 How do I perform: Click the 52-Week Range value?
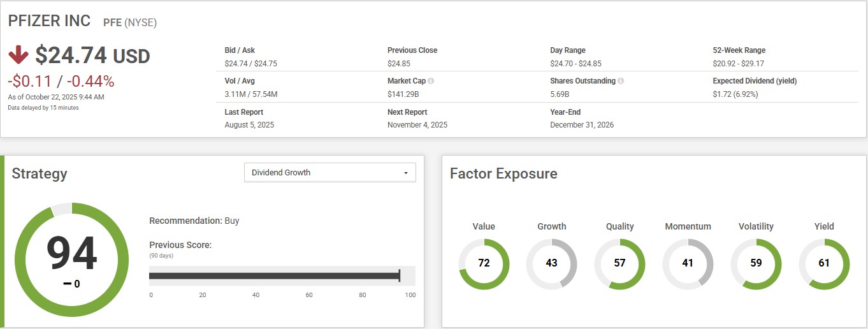click(x=738, y=64)
